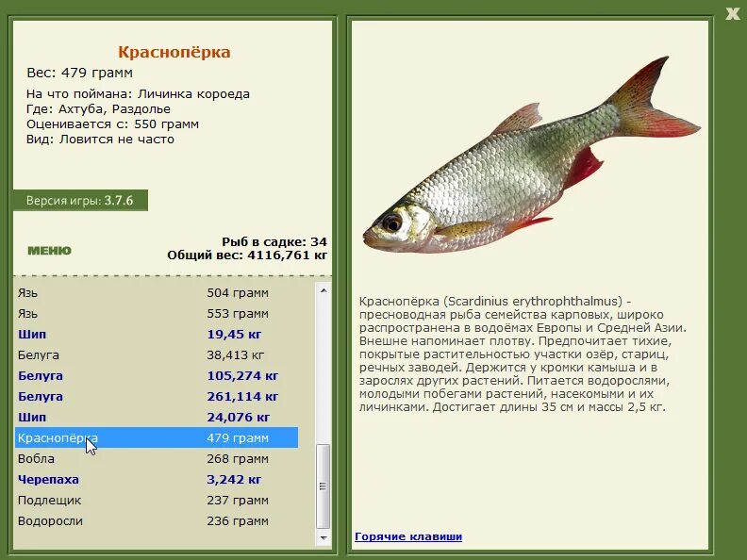Click the На что поймана: Личинка короеда line
This screenshot has width=747, height=560.
(138, 94)
